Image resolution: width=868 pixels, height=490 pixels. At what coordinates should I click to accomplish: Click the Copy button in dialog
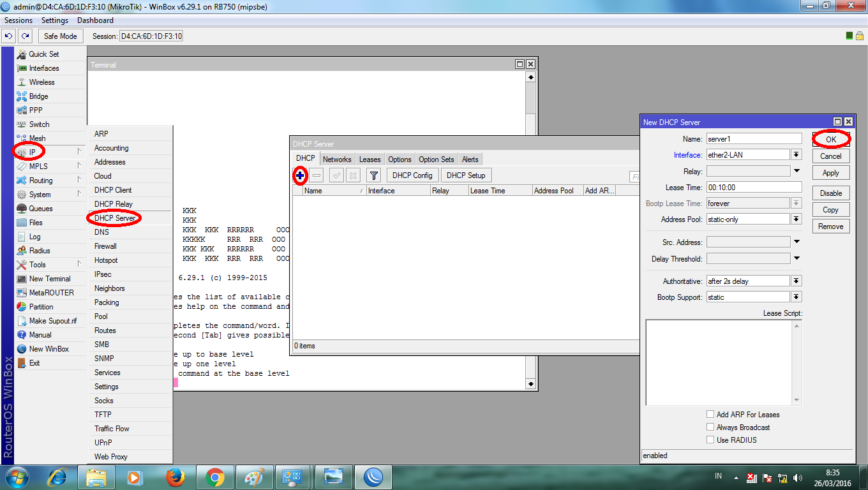[831, 210]
